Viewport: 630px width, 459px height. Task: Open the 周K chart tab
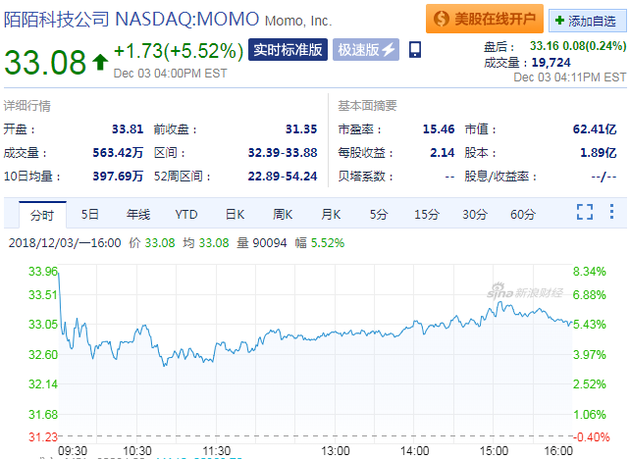point(283,214)
